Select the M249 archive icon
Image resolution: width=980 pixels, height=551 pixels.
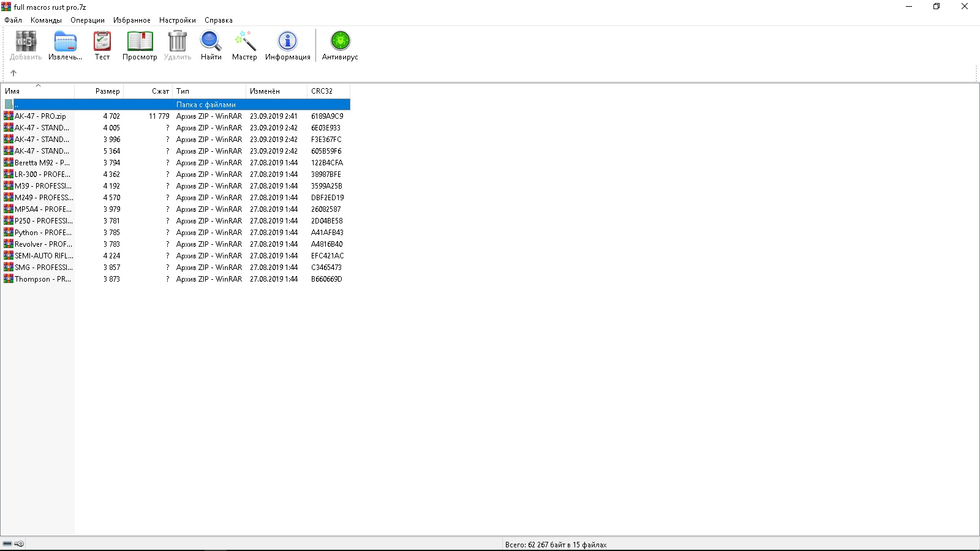(9, 197)
